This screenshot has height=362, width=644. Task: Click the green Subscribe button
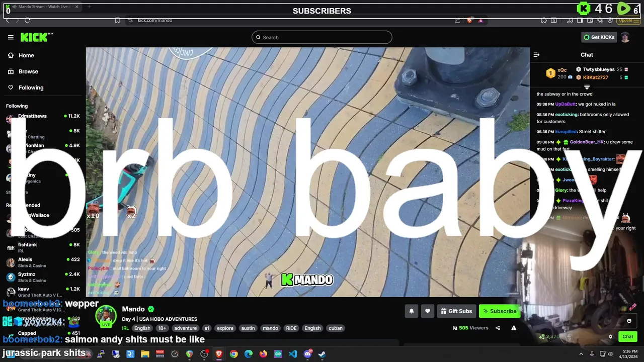(x=500, y=311)
